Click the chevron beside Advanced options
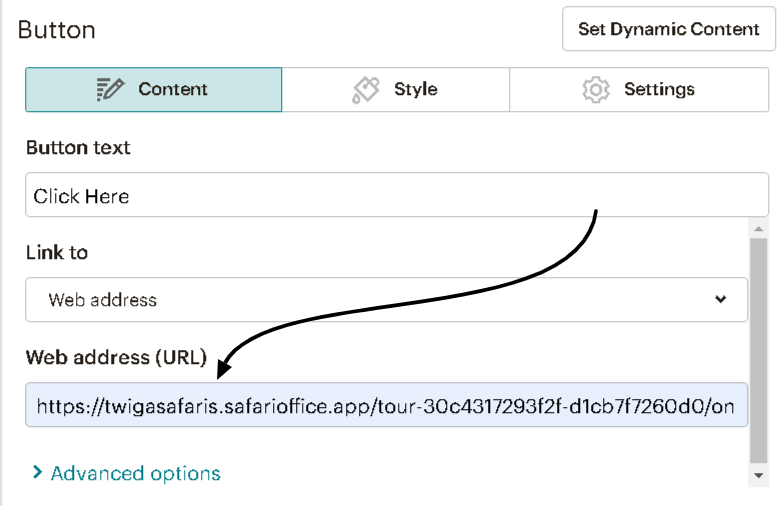The width and height of the screenshot is (783, 506). tap(38, 473)
